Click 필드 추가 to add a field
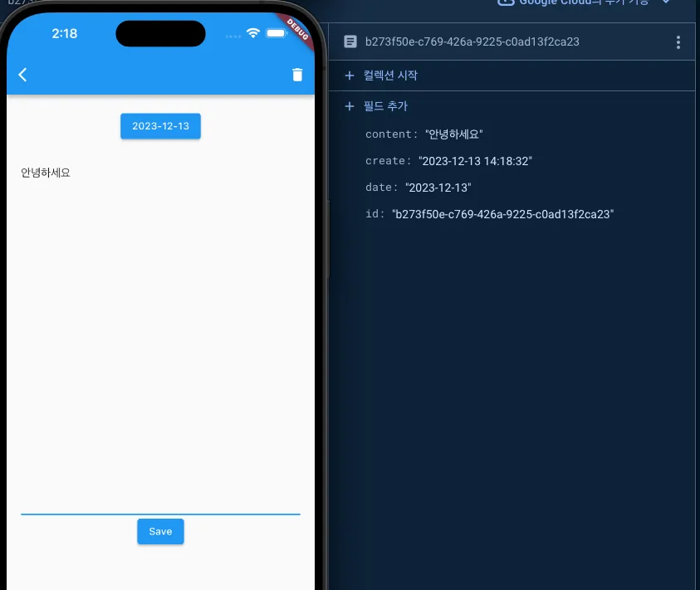This screenshot has width=700, height=590. [x=386, y=106]
